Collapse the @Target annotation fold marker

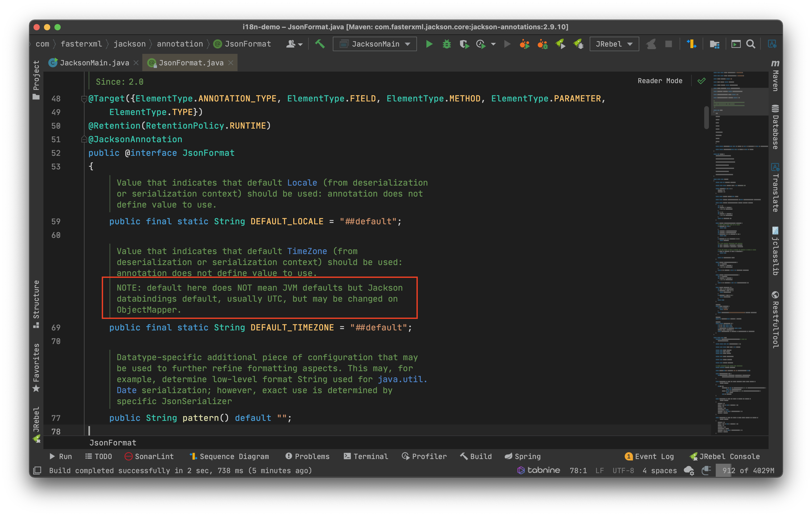(84, 99)
